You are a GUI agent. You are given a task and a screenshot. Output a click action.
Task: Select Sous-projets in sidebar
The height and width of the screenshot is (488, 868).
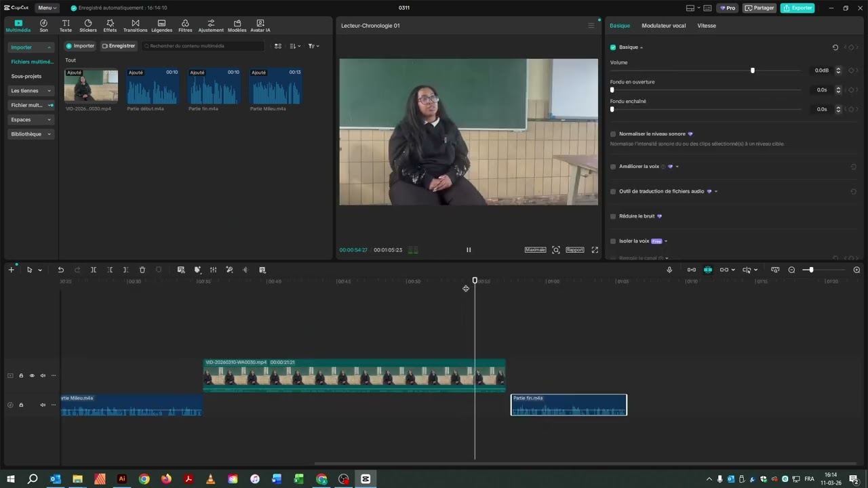pos(26,77)
